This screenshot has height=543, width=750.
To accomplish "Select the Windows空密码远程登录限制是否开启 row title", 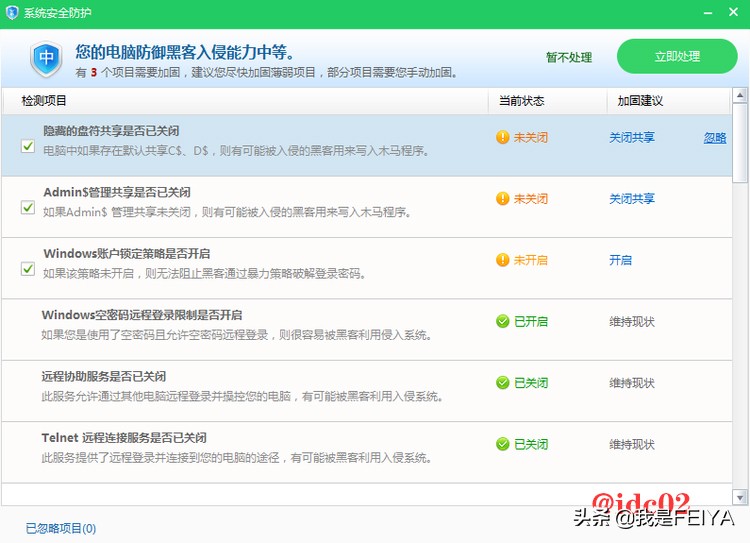I will [x=142, y=315].
